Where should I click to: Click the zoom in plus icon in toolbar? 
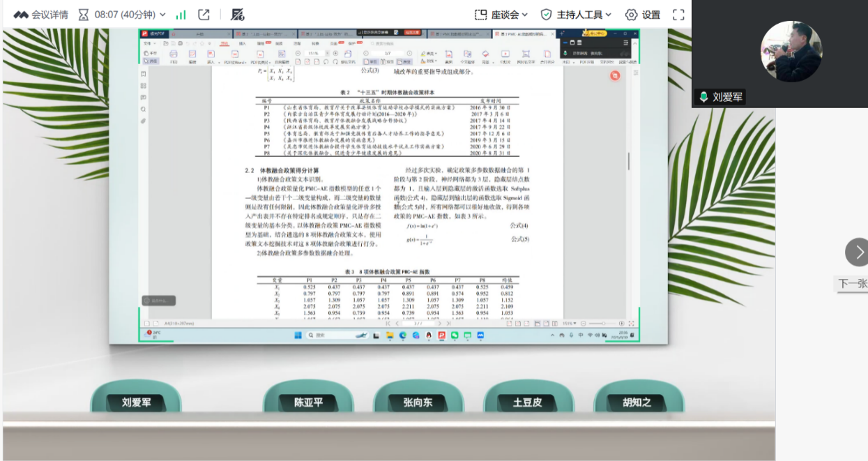(x=335, y=53)
